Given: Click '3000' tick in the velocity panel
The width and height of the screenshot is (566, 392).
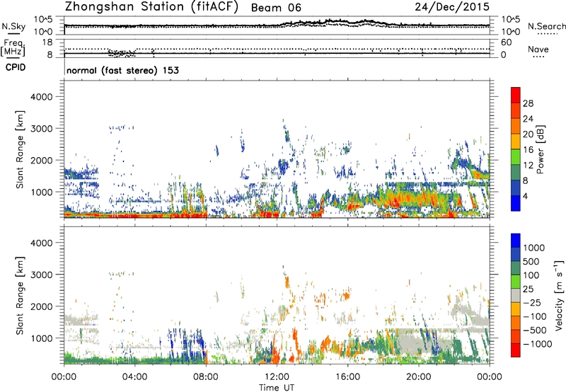Looking at the screenshot, I should pyautogui.click(x=41, y=275).
